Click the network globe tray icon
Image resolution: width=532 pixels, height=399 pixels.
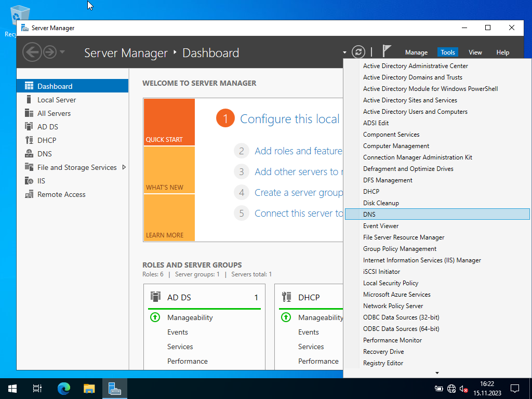tap(451, 389)
